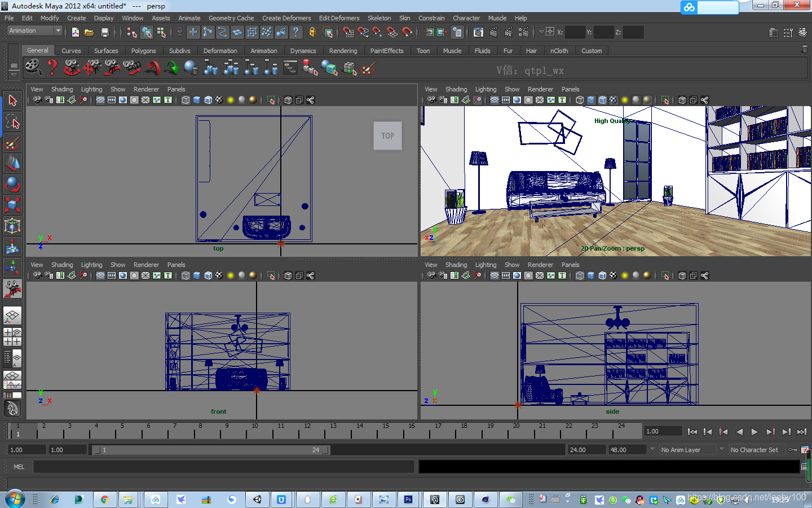Open the Skeleton menu
Viewport: 812px width, 508px height.
click(379, 18)
